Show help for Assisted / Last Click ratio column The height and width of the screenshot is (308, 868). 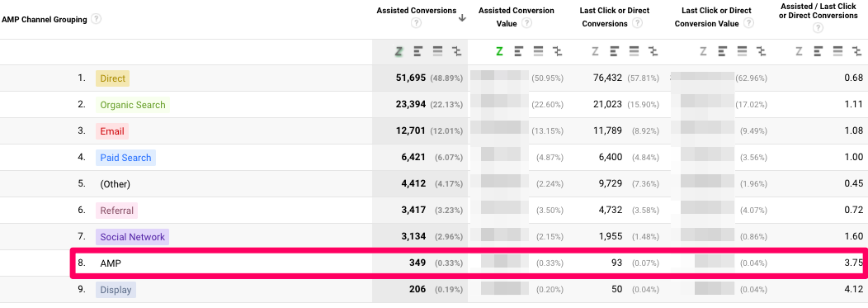(x=818, y=28)
